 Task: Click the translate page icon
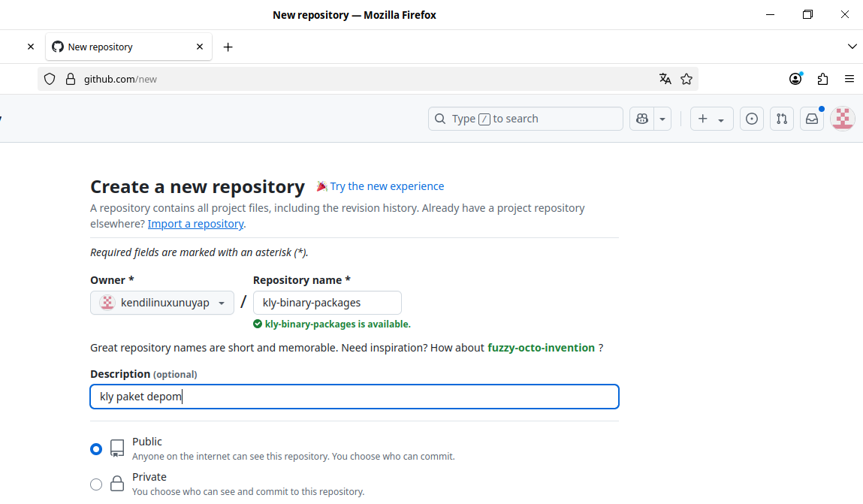point(665,79)
